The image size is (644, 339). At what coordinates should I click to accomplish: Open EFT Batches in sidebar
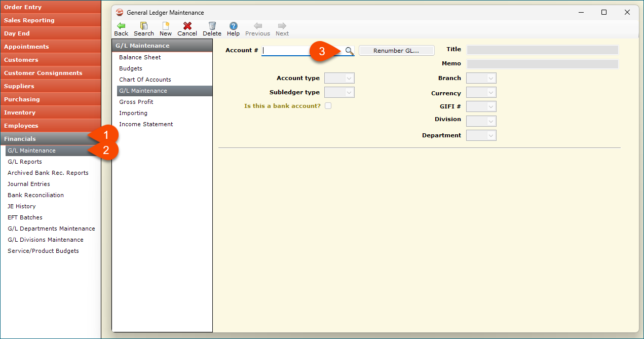tap(25, 217)
